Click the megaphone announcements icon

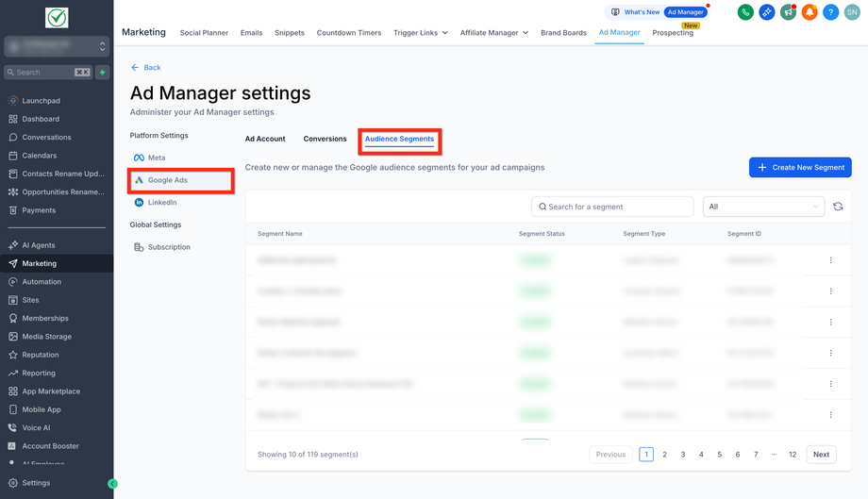tap(788, 12)
